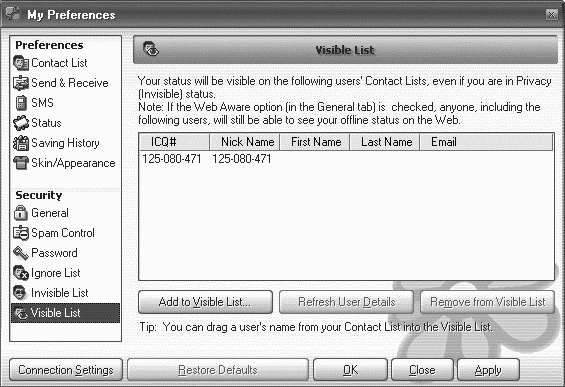
Task: Select the 125-080-471 user row
Action: pyautogui.click(x=346, y=159)
